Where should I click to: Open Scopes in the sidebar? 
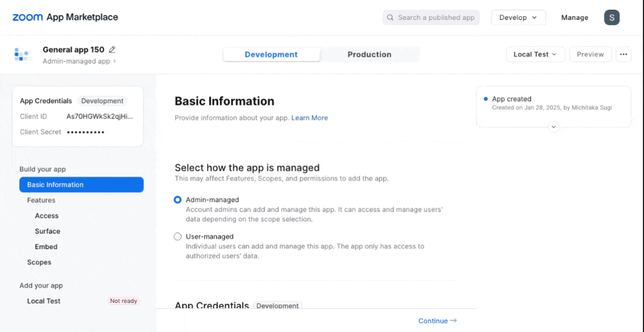pyautogui.click(x=39, y=263)
